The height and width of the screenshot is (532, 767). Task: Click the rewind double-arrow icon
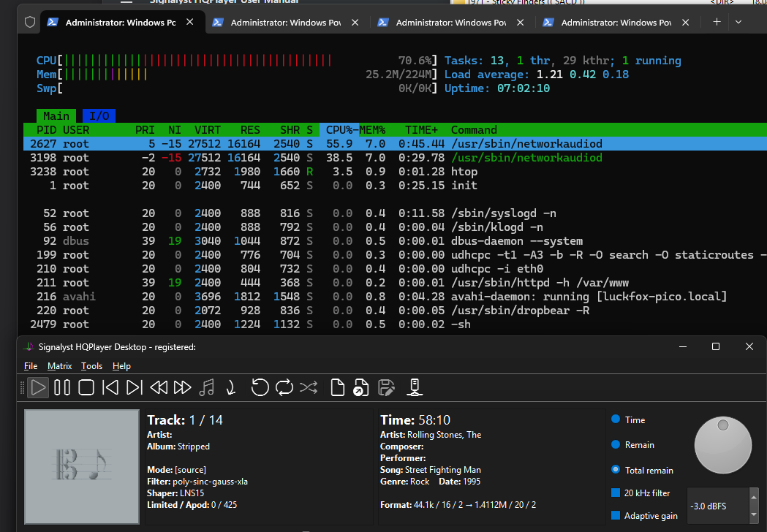(159, 388)
